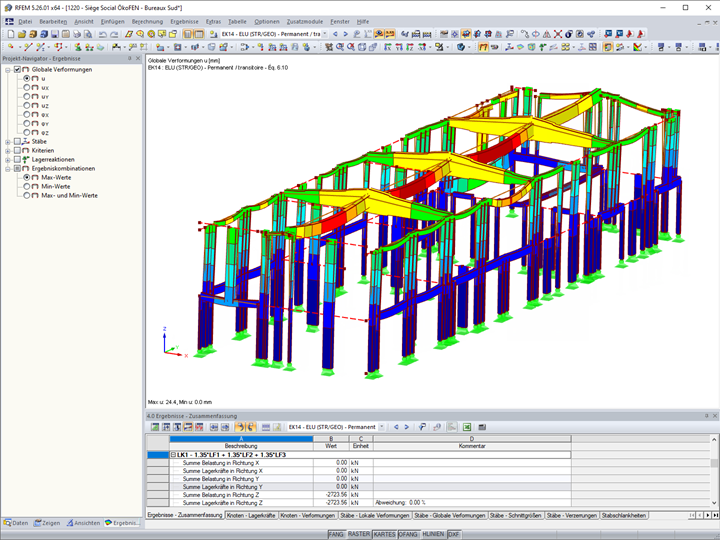Check the Stäbe checkbox

17,141
